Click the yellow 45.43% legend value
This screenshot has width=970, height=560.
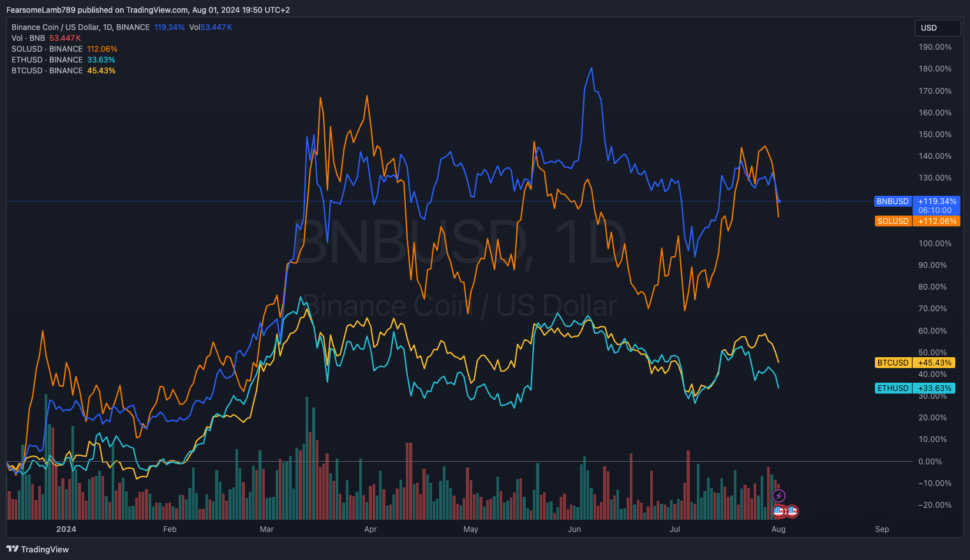[101, 71]
